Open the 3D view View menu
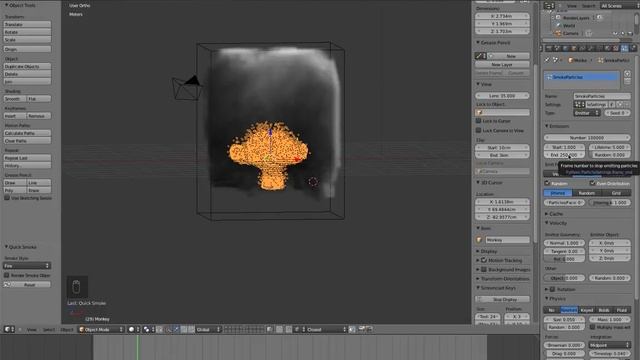640x360 pixels. coord(31,329)
